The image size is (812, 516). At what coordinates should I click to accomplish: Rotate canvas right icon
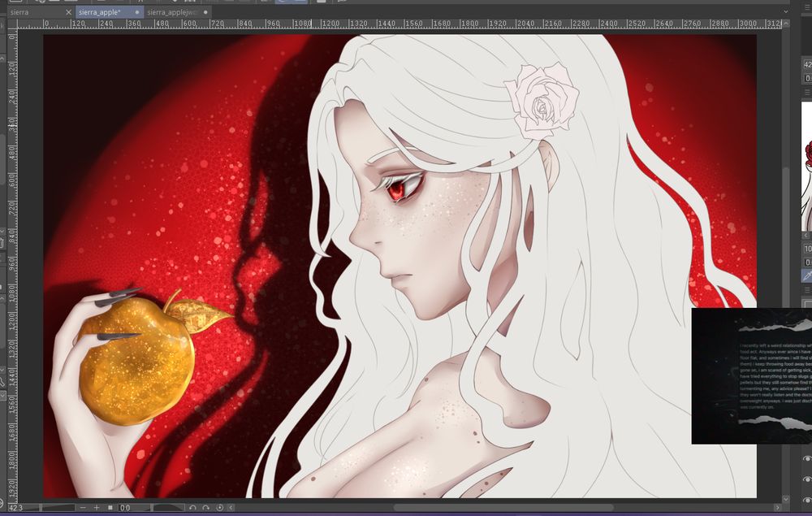205,508
